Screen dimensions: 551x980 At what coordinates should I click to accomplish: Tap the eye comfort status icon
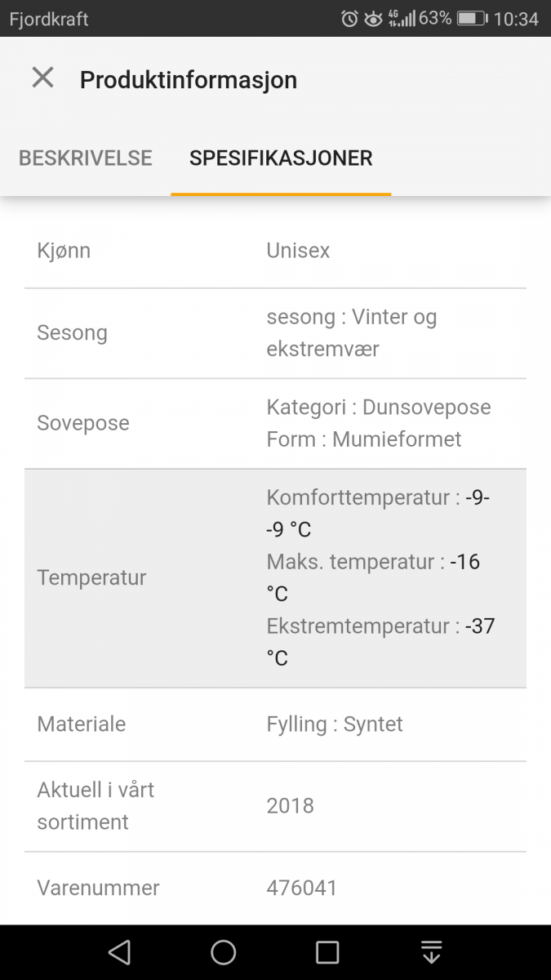point(373,19)
